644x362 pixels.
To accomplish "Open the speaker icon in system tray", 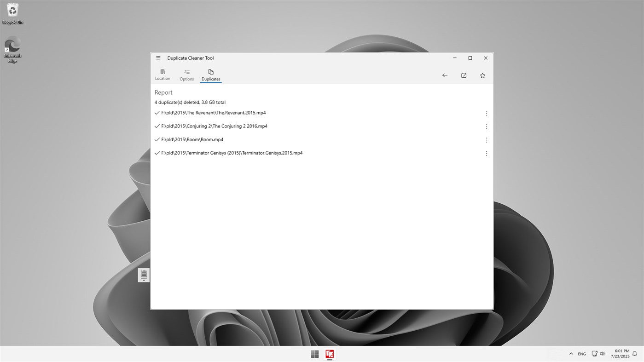I will (602, 353).
